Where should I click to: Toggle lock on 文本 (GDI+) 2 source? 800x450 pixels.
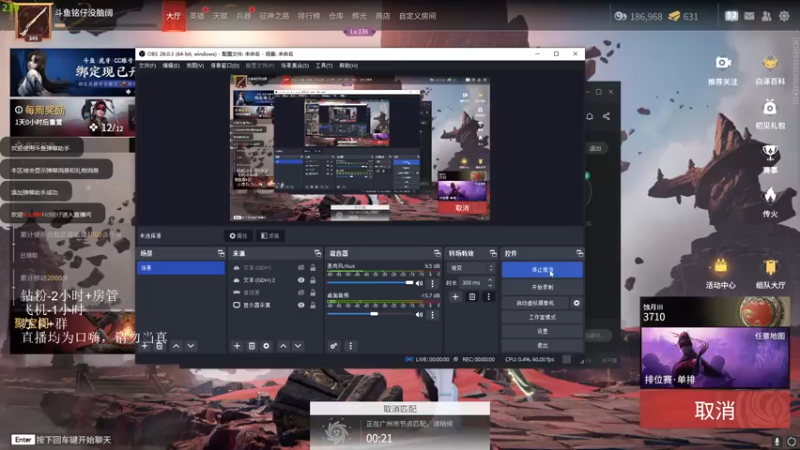(x=313, y=280)
